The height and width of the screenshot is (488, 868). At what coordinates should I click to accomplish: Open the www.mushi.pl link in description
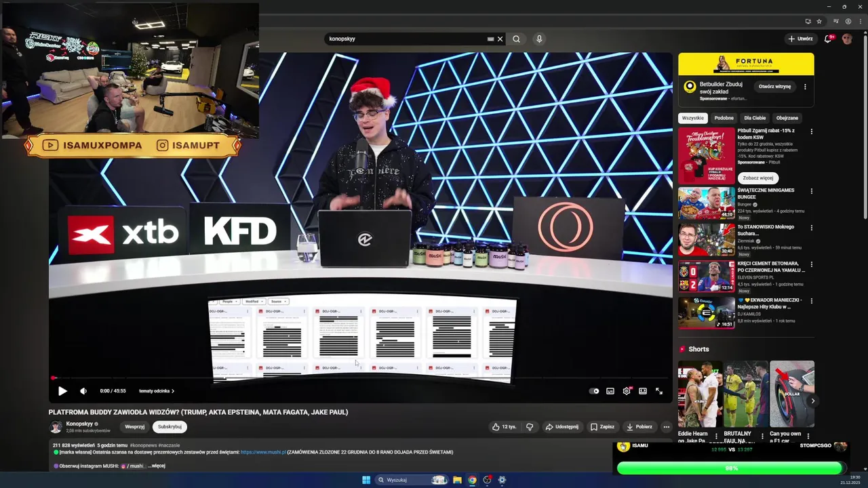pyautogui.click(x=263, y=452)
